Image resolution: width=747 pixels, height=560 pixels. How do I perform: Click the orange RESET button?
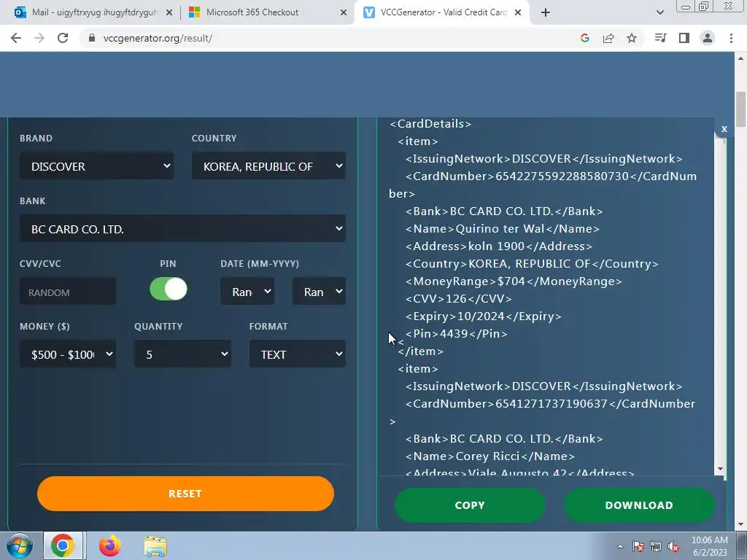[x=185, y=494]
